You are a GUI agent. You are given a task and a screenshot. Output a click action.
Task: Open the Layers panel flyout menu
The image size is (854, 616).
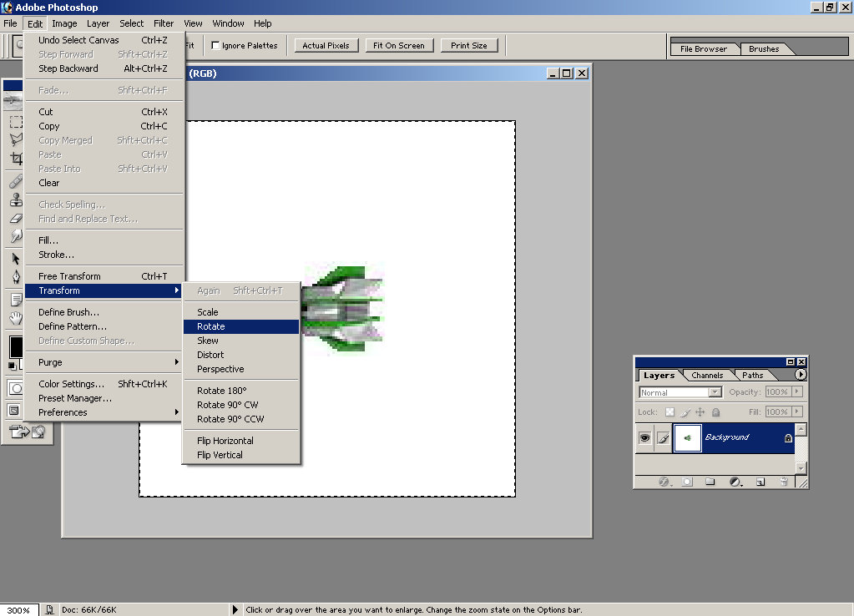[x=800, y=375]
